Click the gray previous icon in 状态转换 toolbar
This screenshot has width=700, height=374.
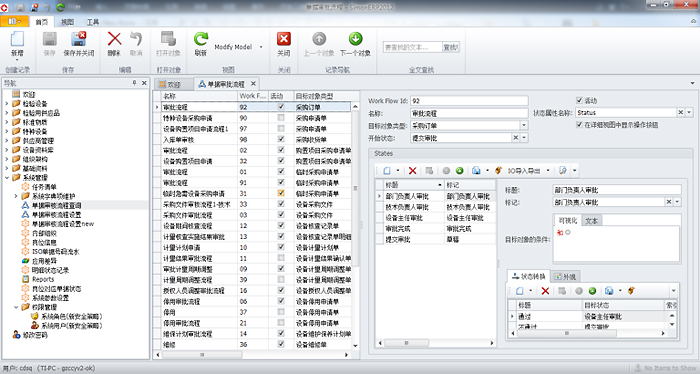pos(579,291)
